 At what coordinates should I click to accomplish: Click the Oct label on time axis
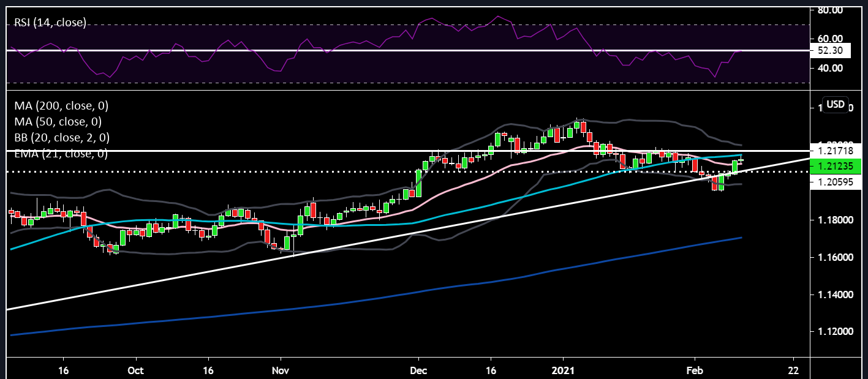136,370
